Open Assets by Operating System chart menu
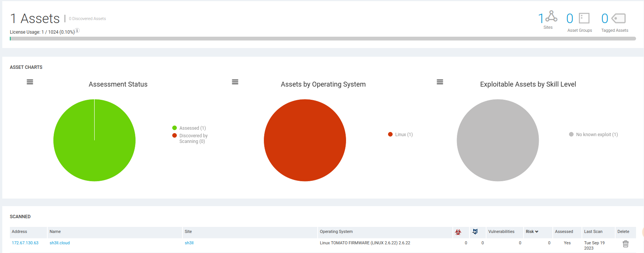This screenshot has height=253, width=644. pyautogui.click(x=235, y=82)
